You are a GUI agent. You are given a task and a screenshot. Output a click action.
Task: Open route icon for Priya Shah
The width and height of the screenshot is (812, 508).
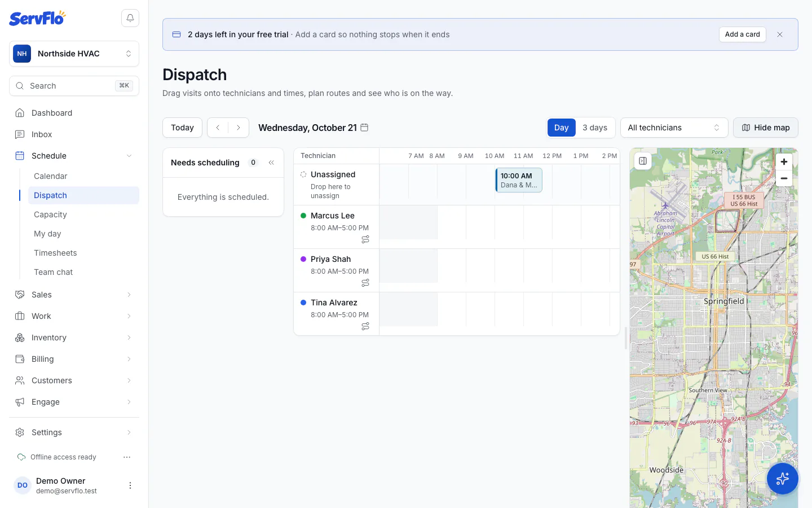[365, 283]
